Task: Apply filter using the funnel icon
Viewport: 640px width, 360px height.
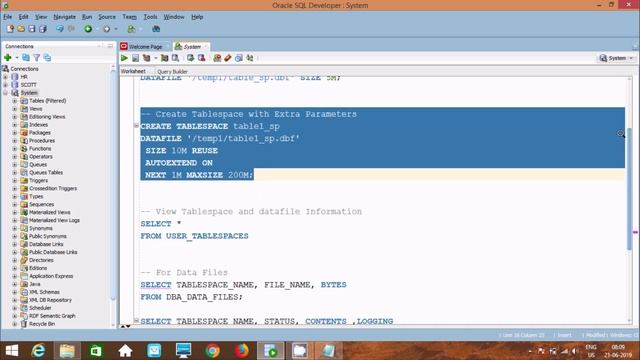Action: click(37, 58)
